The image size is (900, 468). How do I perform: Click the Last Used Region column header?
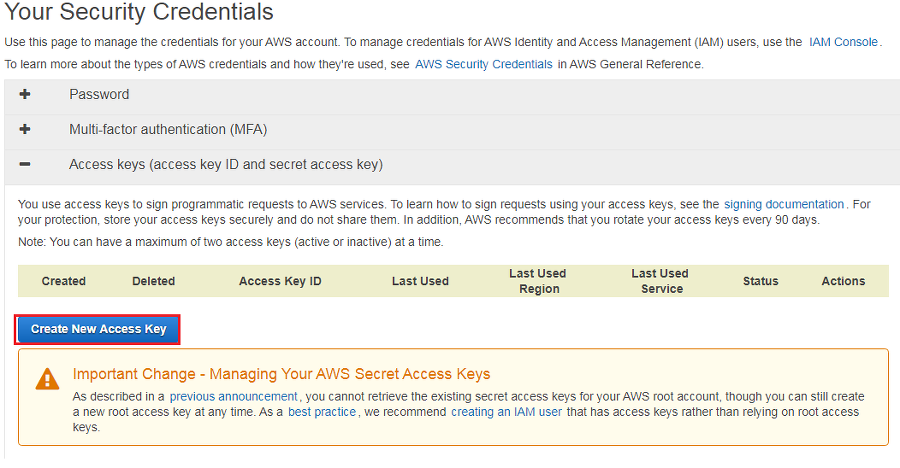[x=538, y=281]
